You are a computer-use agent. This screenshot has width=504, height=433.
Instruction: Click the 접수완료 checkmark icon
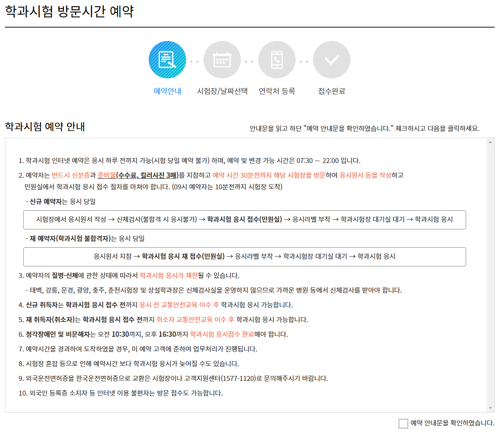click(x=331, y=59)
